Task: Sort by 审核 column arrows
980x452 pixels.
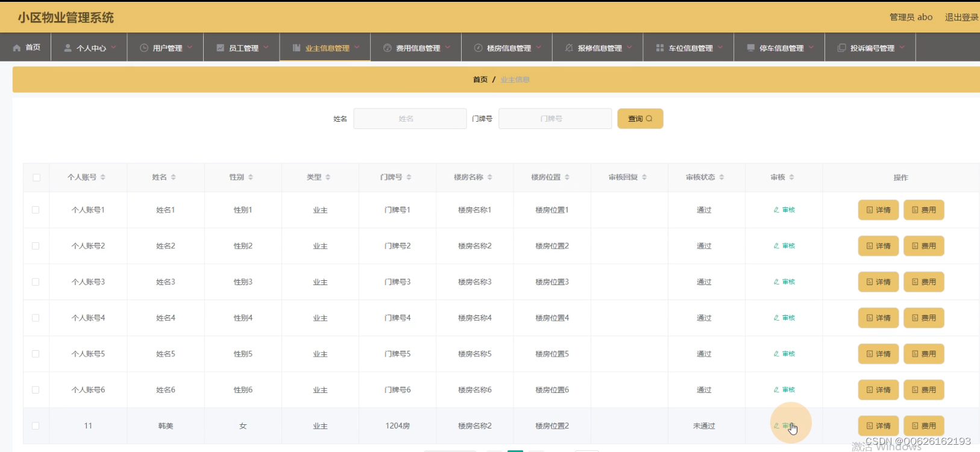Action: (x=791, y=177)
